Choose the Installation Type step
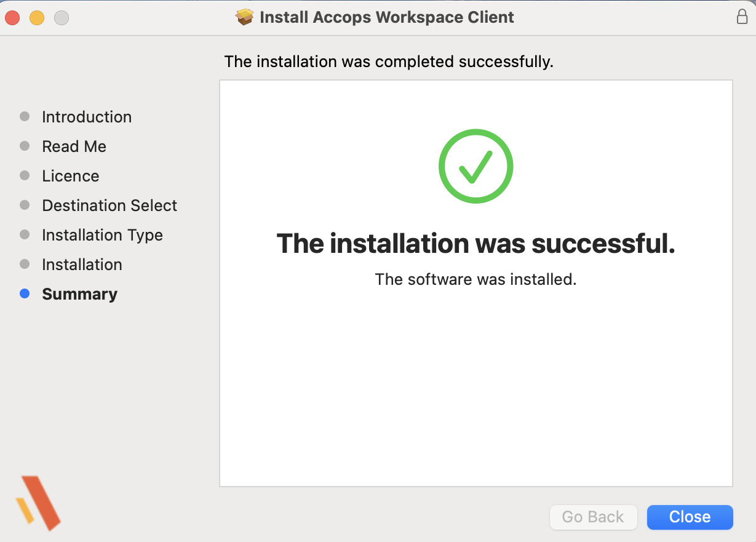The height and width of the screenshot is (542, 756). click(102, 235)
